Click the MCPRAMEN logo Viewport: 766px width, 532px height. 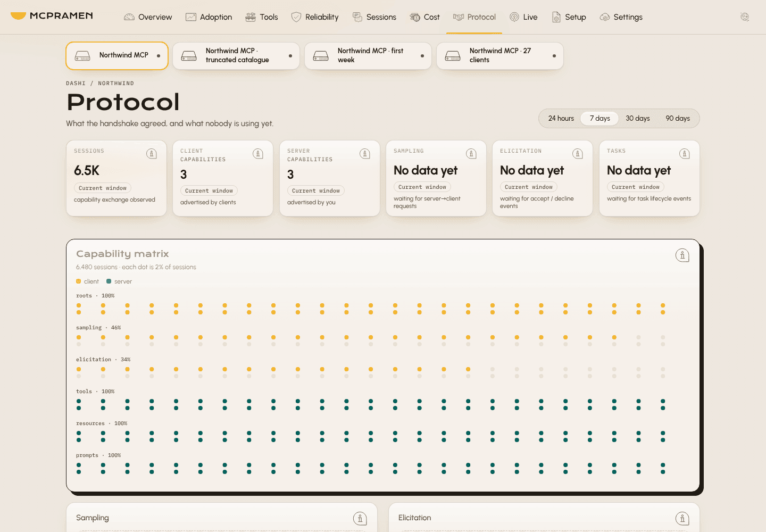[x=52, y=16]
